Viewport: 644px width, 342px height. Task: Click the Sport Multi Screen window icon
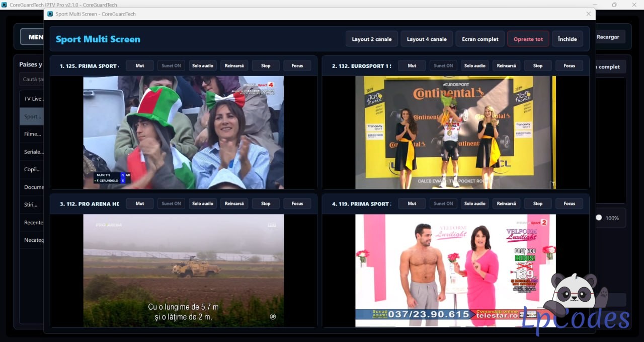pyautogui.click(x=50, y=14)
